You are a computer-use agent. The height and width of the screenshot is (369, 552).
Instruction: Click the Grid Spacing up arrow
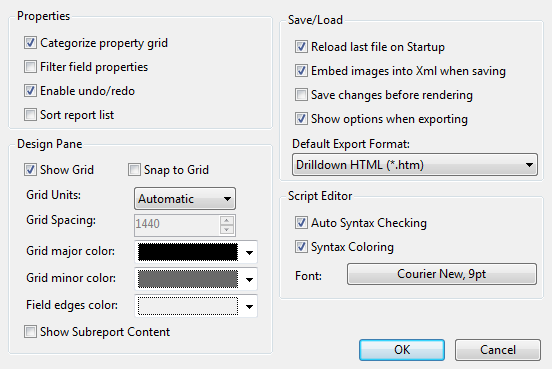click(227, 221)
